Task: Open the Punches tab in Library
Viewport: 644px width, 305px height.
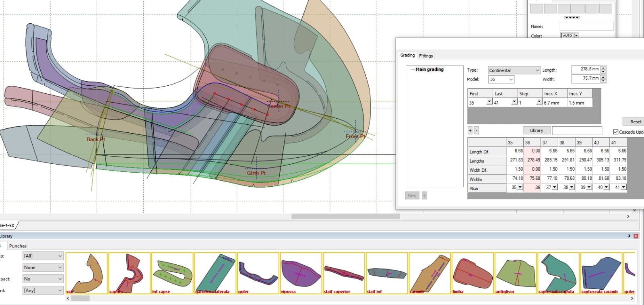Action: 18,246
